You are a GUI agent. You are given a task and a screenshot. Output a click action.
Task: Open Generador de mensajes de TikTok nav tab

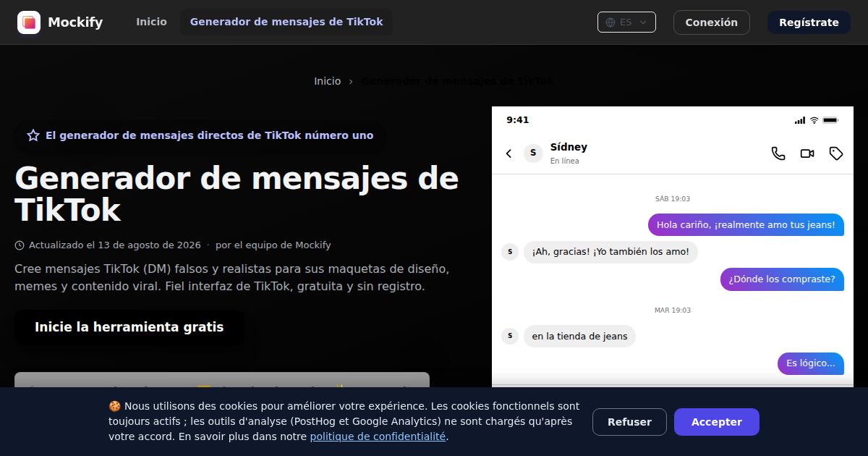click(x=286, y=22)
